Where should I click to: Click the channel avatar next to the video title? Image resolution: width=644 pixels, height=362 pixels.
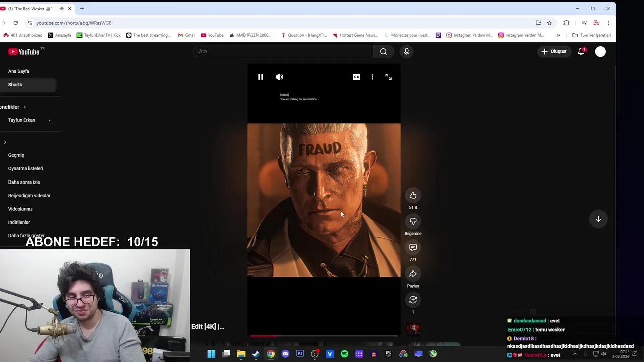pyautogui.click(x=413, y=329)
